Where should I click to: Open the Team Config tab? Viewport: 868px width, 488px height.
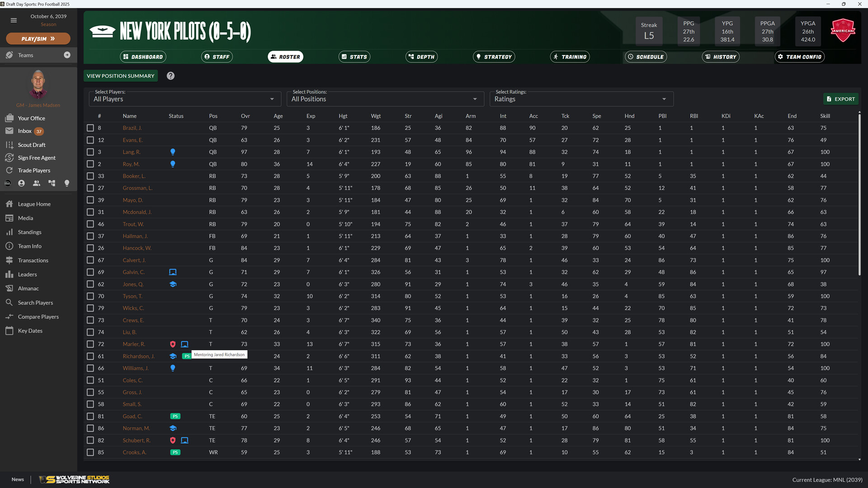[799, 57]
